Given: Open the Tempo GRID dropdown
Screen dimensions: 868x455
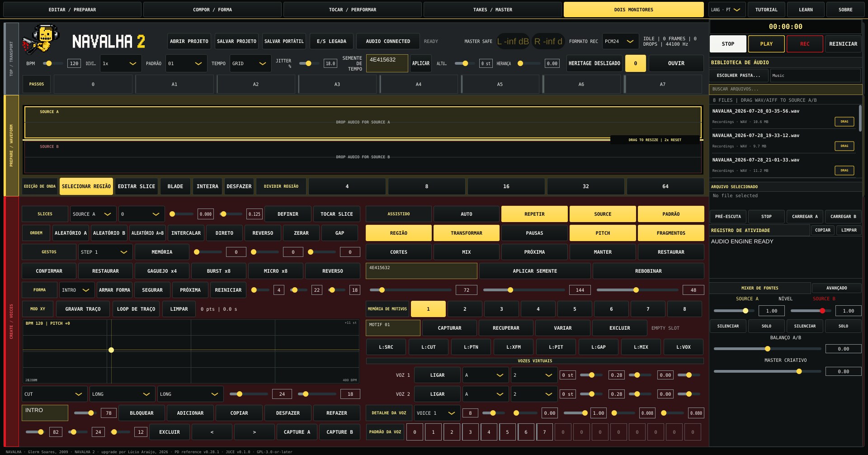Looking at the screenshot, I should click(250, 63).
